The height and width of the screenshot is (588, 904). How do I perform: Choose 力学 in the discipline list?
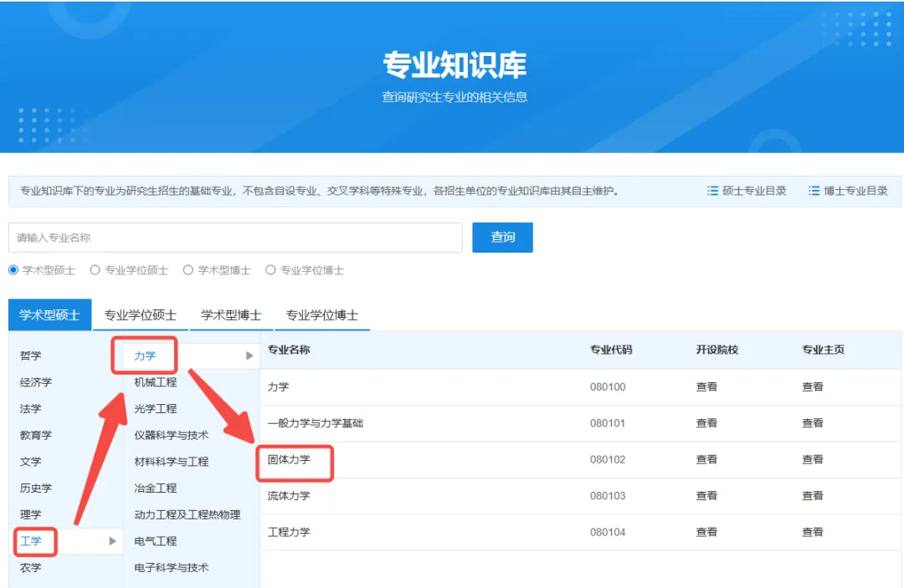(145, 356)
